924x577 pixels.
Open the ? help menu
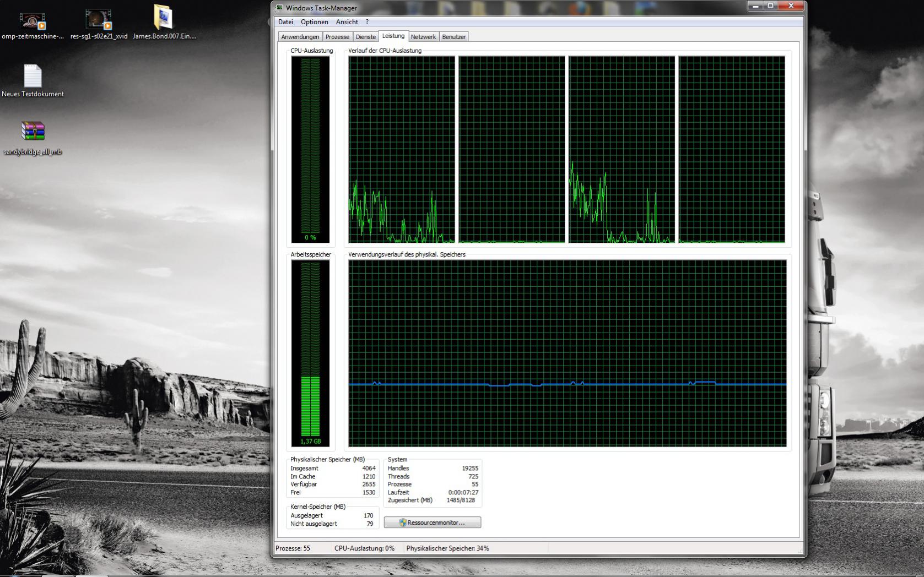click(367, 22)
